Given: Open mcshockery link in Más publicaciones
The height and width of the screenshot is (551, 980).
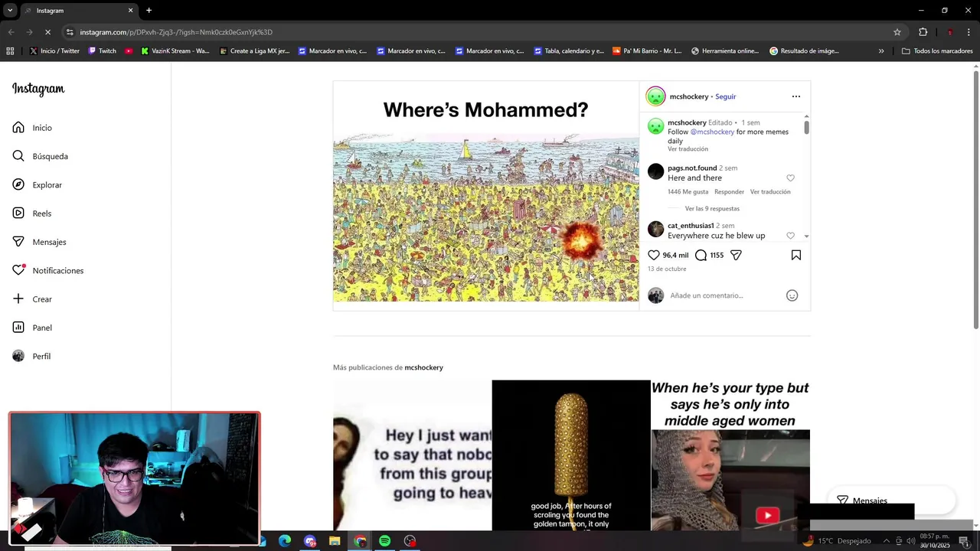Looking at the screenshot, I should point(423,367).
